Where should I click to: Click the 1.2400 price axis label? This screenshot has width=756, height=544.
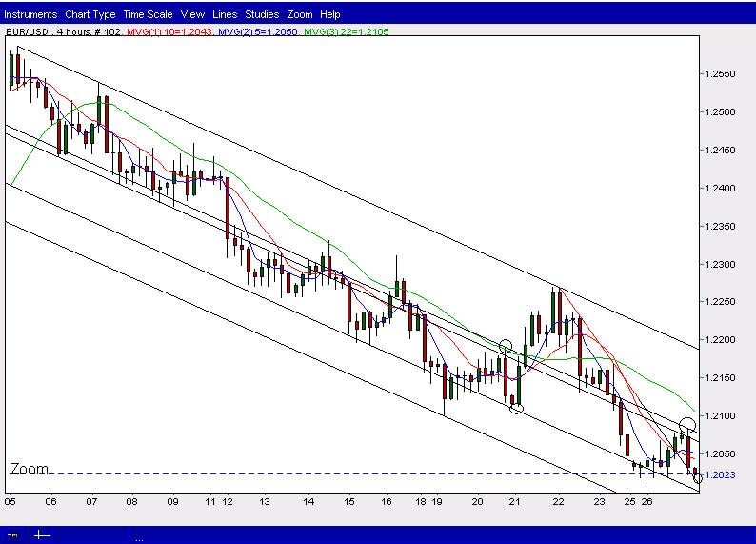pyautogui.click(x=721, y=188)
